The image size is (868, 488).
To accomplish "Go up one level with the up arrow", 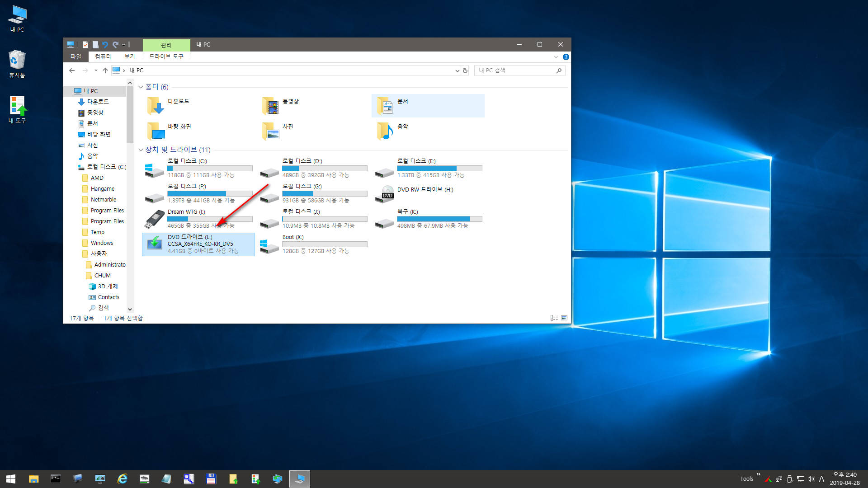I will (x=105, y=70).
